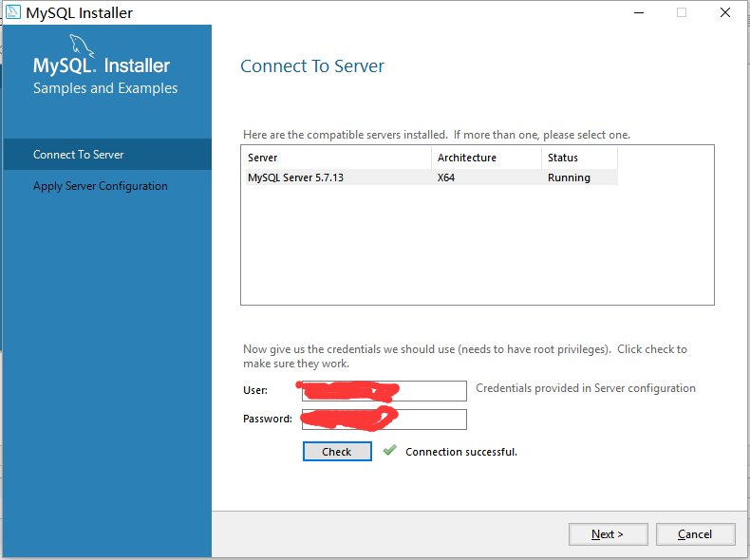Sort by the Architecture column header
Image resolution: width=750 pixels, height=560 pixels.
[486, 158]
